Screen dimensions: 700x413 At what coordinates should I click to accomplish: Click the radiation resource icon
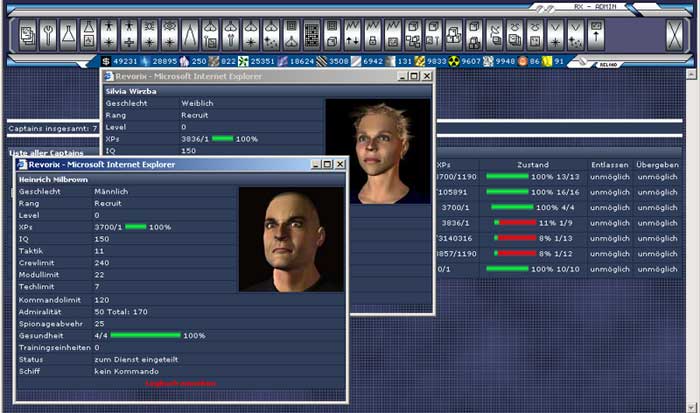coord(452,62)
